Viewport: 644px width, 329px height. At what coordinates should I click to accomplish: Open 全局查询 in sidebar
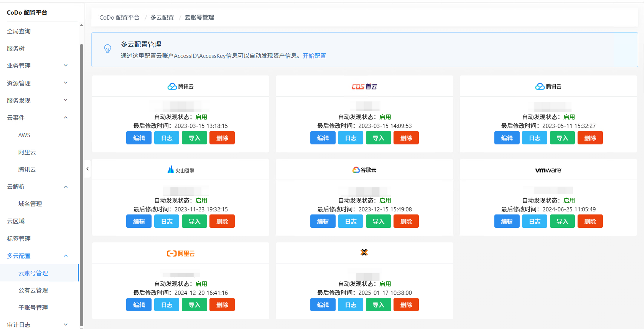coord(19,31)
